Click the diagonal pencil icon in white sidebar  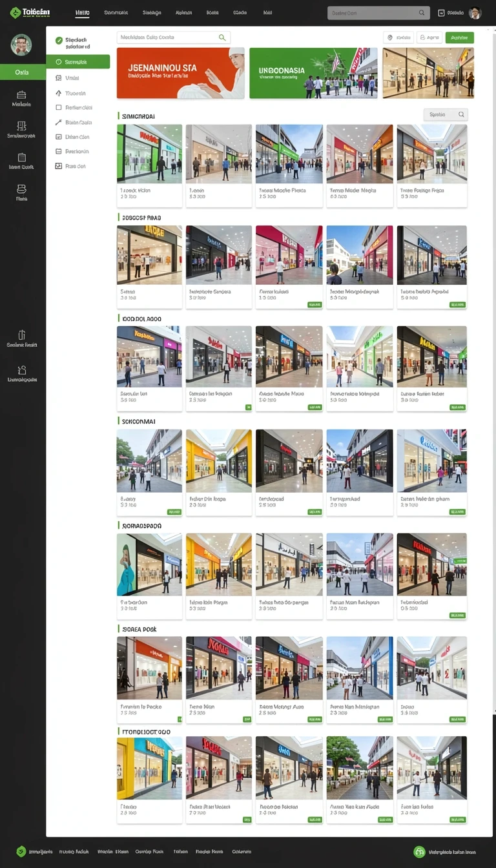59,122
